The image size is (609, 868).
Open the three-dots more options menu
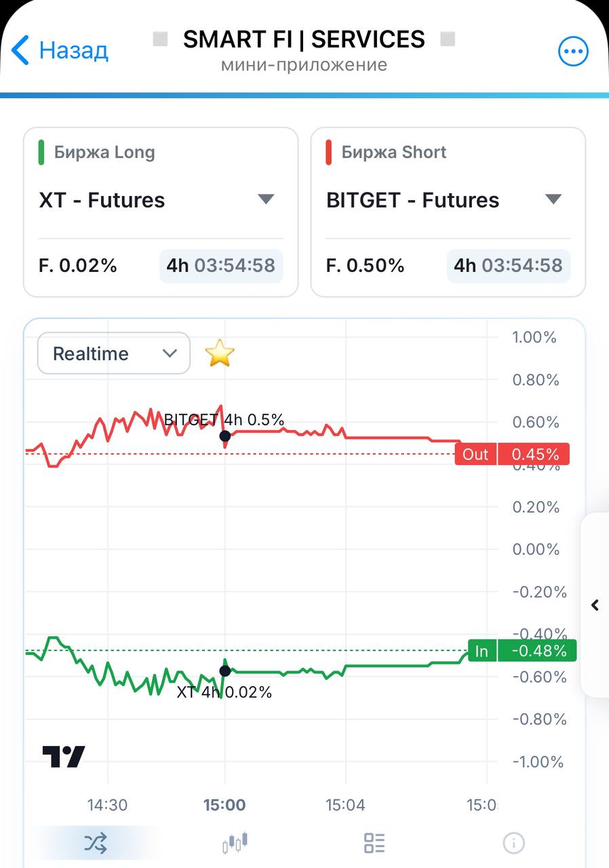[573, 51]
